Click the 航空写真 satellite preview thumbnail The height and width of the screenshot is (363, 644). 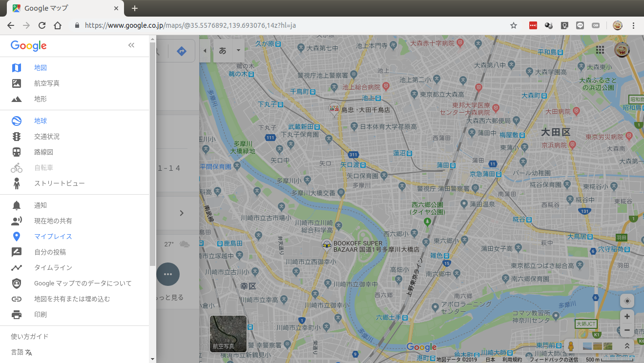pyautogui.click(x=228, y=334)
